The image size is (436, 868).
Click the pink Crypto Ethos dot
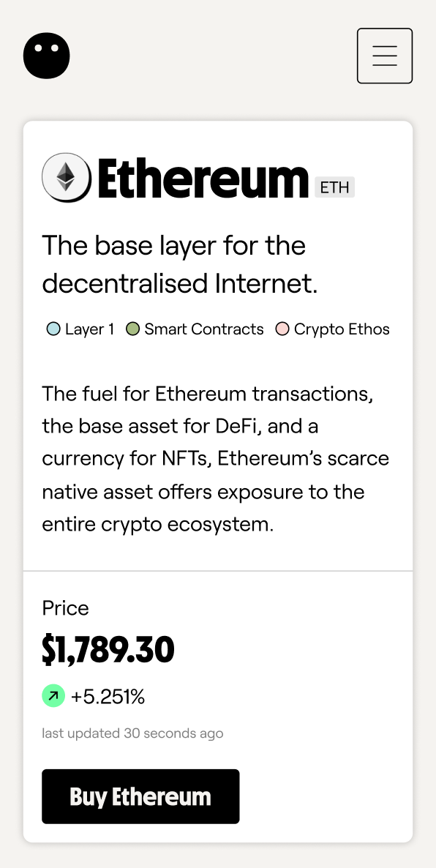pyautogui.click(x=282, y=329)
